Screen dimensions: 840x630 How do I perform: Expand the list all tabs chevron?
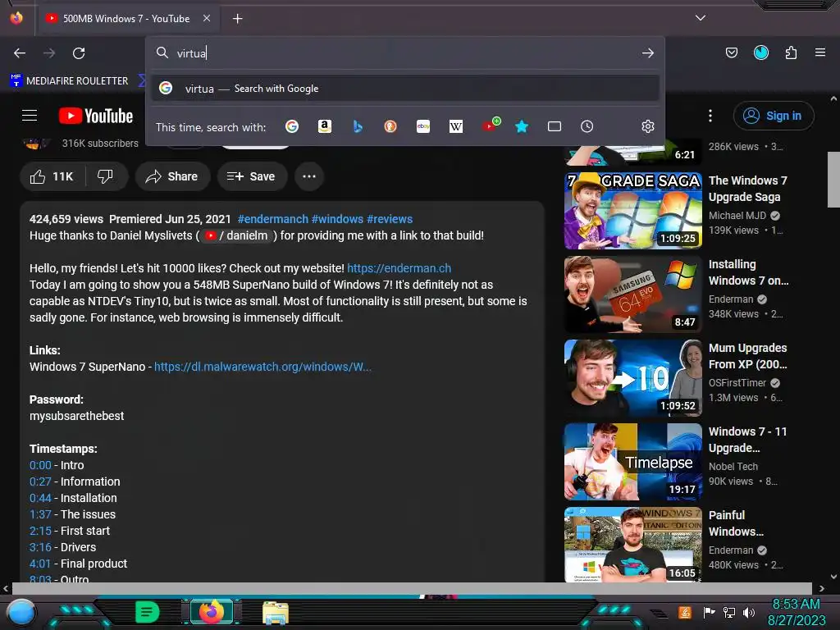[x=701, y=18]
